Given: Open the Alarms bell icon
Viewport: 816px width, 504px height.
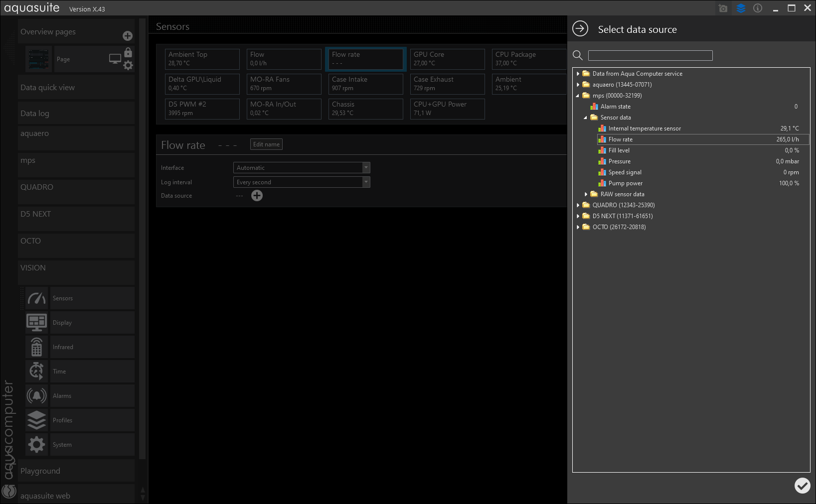Looking at the screenshot, I should tap(37, 396).
